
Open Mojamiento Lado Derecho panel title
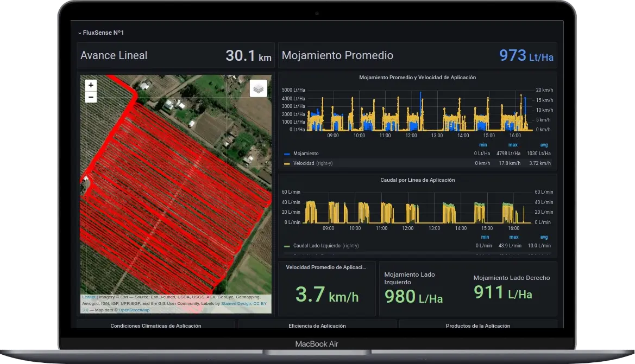[512, 278]
